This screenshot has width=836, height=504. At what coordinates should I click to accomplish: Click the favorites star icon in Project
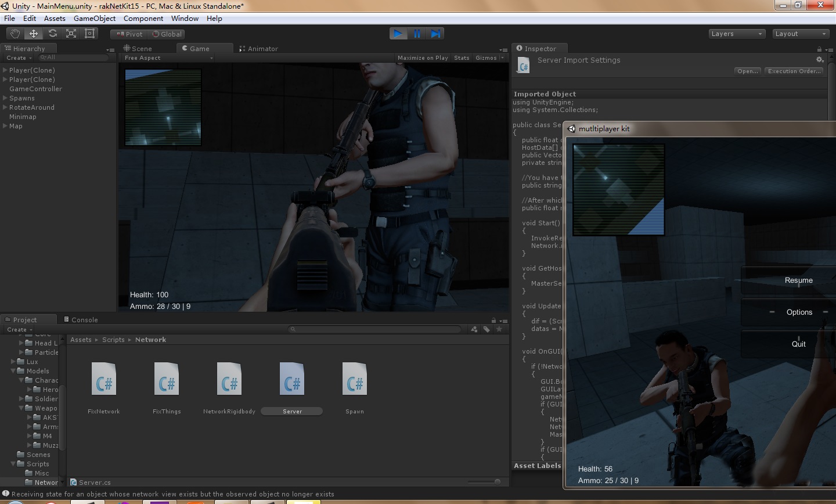click(x=499, y=329)
